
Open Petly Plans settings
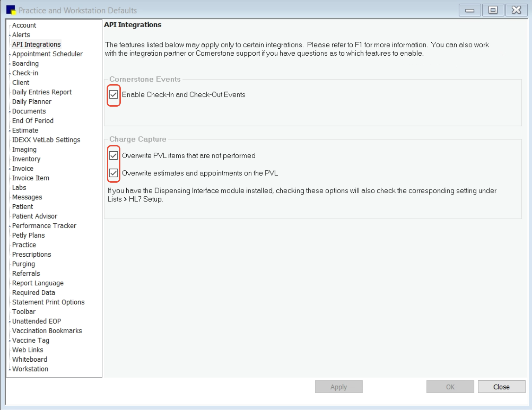click(x=28, y=235)
